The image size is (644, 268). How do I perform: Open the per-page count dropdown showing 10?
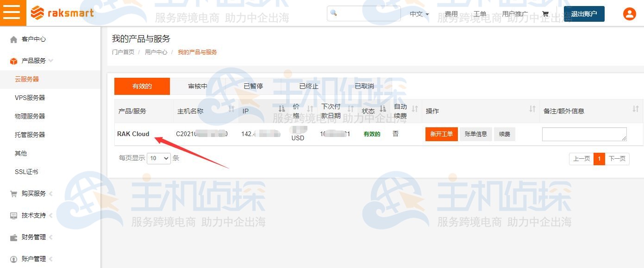(x=159, y=158)
